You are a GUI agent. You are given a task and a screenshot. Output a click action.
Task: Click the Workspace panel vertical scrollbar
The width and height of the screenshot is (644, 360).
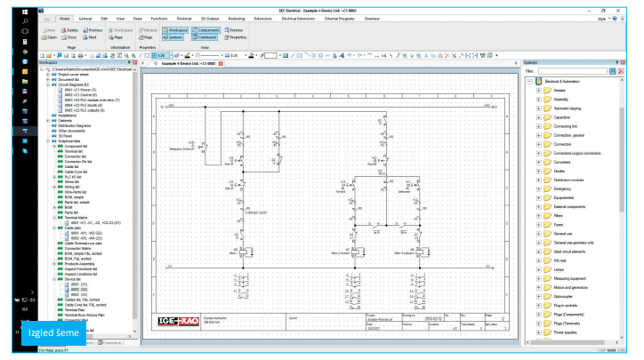(134, 196)
